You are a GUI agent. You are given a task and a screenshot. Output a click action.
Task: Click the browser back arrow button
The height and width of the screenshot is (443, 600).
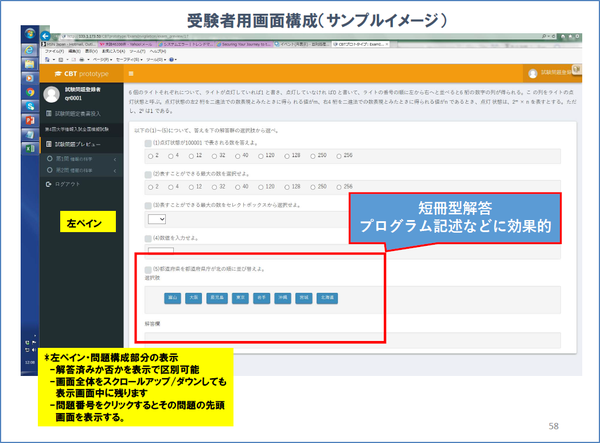(46, 36)
